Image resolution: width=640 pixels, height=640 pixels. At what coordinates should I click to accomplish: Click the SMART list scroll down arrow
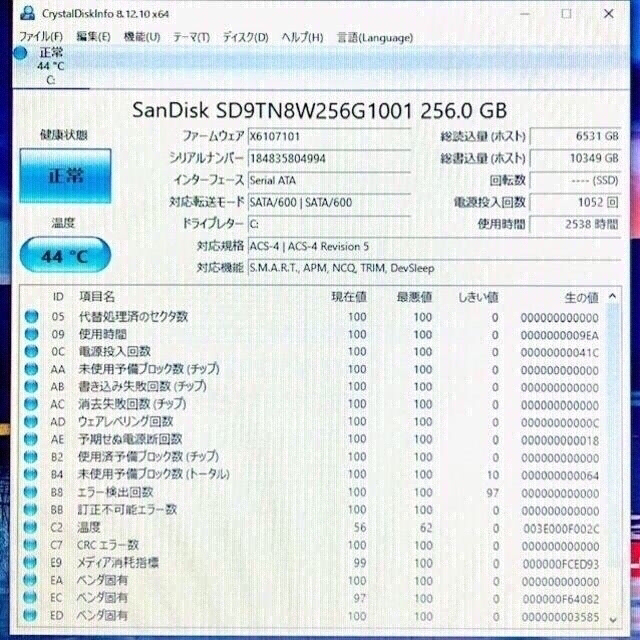click(x=612, y=620)
